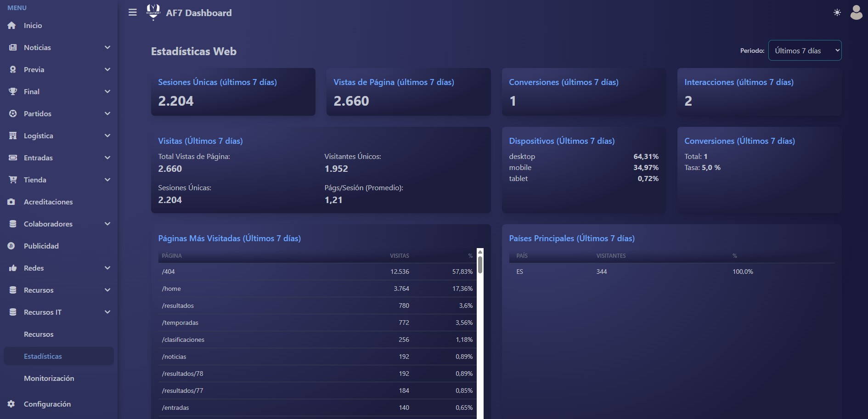Click the AF7 Dashboard logo
This screenshot has height=419, width=868.
pyautogui.click(x=153, y=12)
